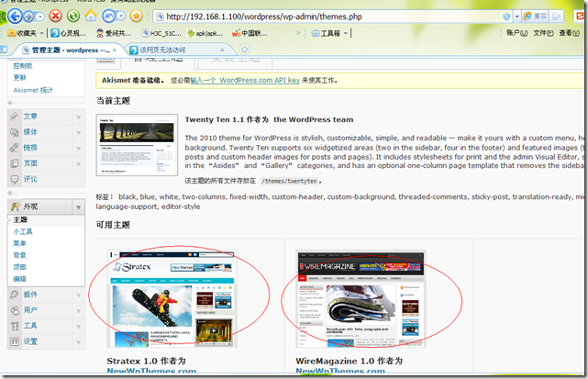The image size is (588, 379).
Task: Go to the browser Home page icon
Action: point(91,16)
